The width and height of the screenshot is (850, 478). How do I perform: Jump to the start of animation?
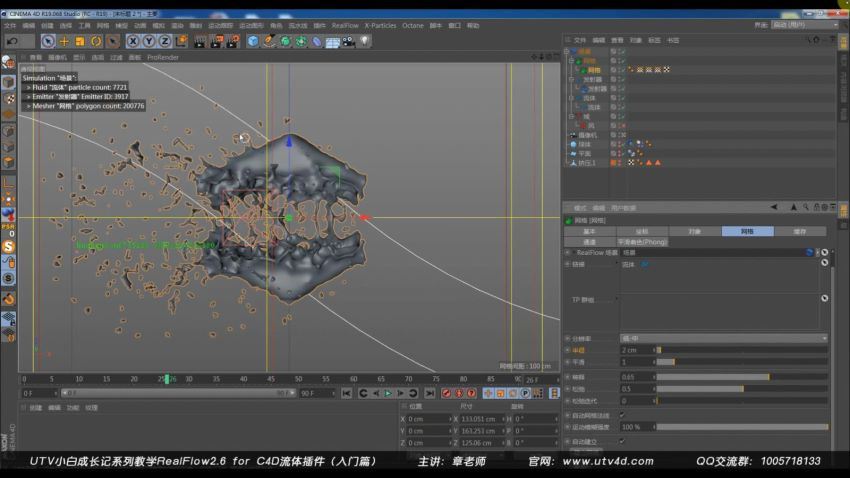point(346,393)
